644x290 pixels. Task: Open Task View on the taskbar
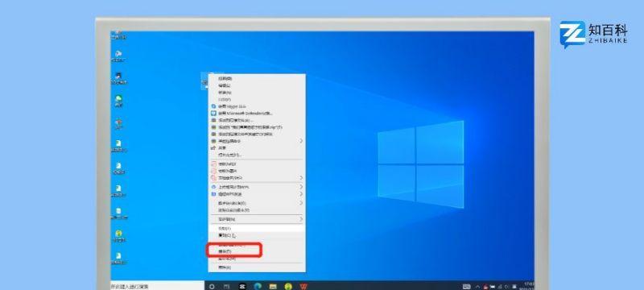point(227,286)
